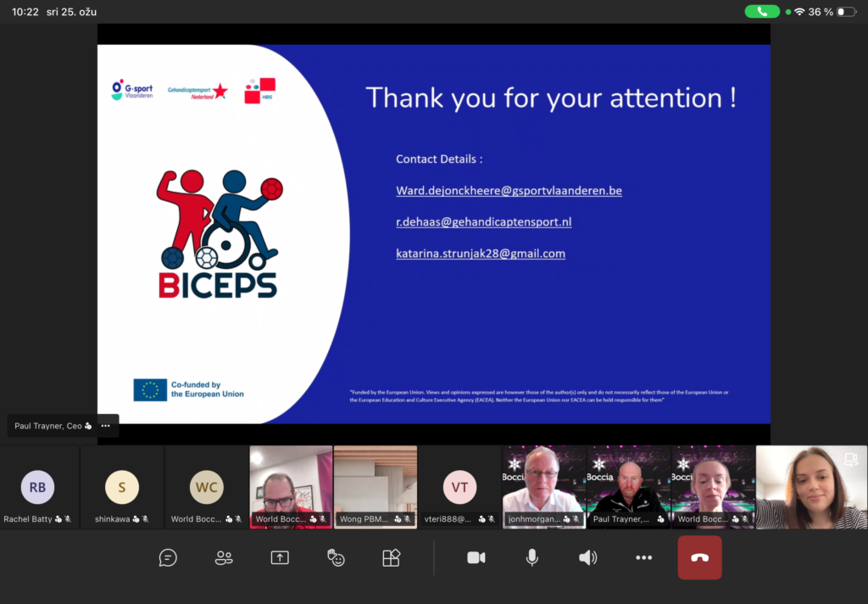Open the three-dot more actions menu

click(x=643, y=557)
